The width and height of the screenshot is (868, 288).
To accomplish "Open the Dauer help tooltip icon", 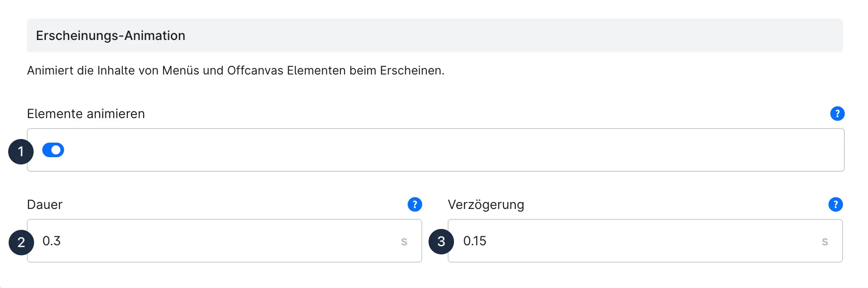I will 414,204.
